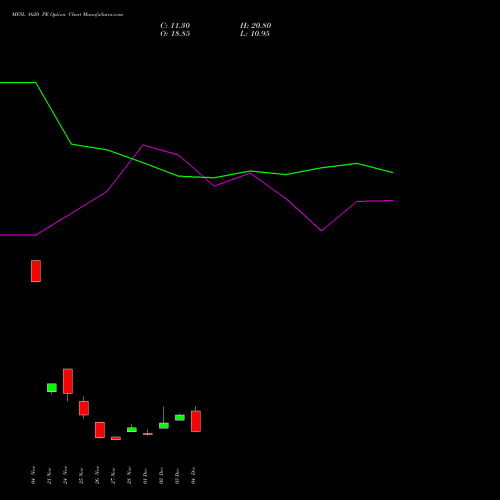Viewport: 500px width, 500px height.
Task: Select the 27 Nov date axis label
Action: coord(113,475)
